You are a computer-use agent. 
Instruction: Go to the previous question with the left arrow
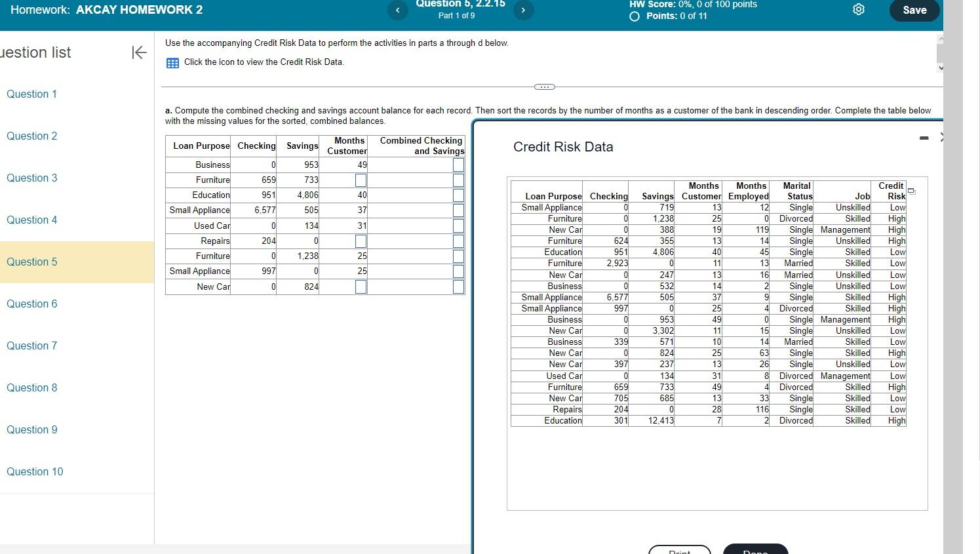(x=397, y=10)
